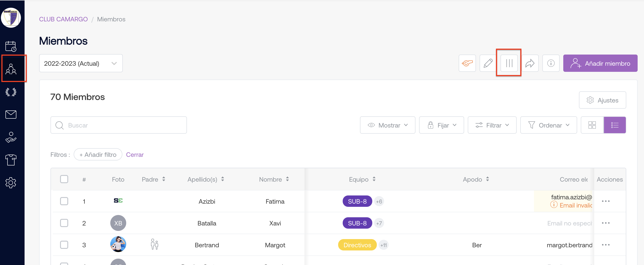Click the info circle toolbar button
This screenshot has width=644, height=265.
coord(551,63)
